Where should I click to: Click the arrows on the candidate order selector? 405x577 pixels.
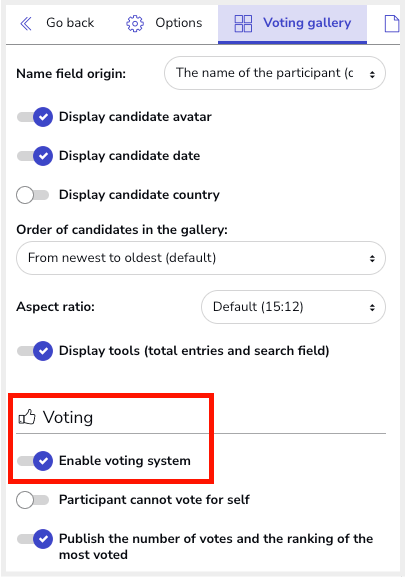pyautogui.click(x=372, y=258)
